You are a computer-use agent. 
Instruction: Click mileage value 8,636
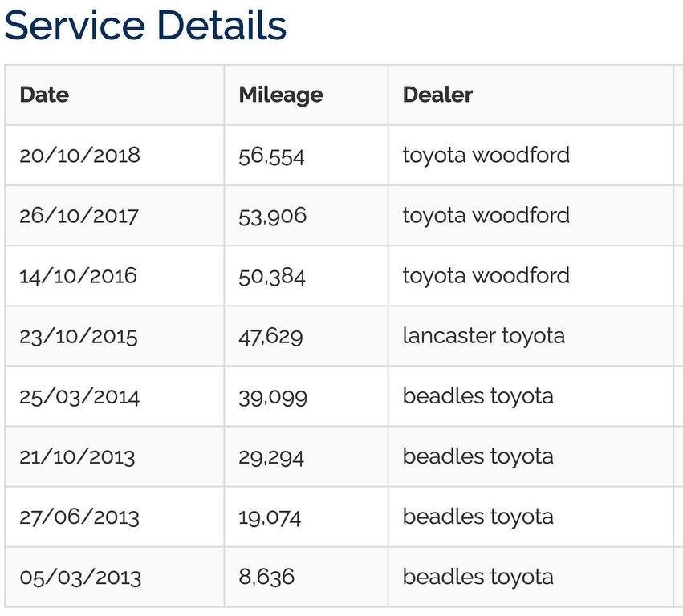pos(266,577)
